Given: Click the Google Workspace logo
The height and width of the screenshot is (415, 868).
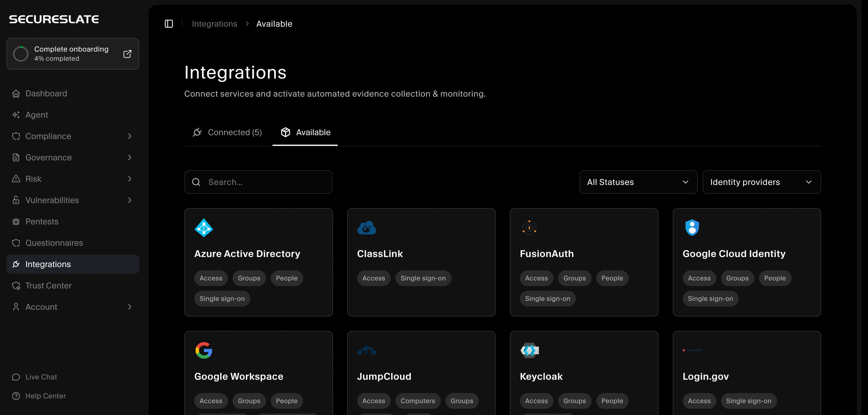Looking at the screenshot, I should click(x=204, y=350).
